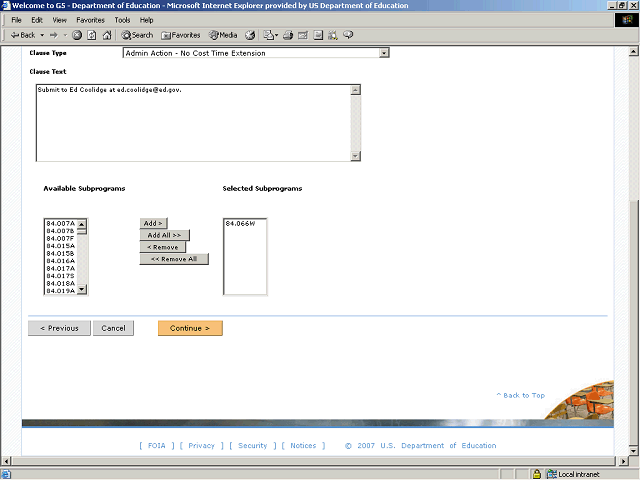Select subprogram 84.019A
640x480 pixels.
pos(61,291)
